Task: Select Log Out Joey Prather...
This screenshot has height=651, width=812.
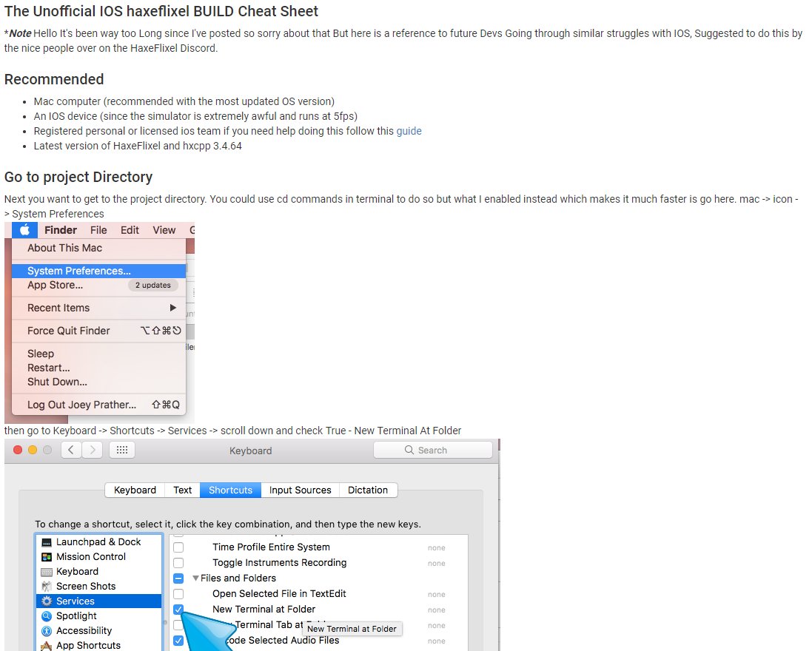Action: click(x=98, y=405)
